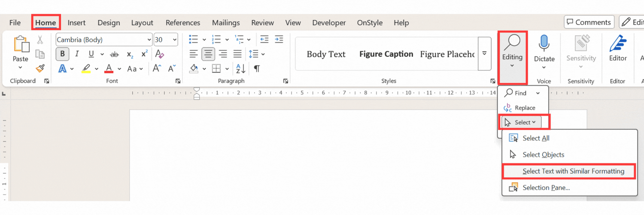Click Clear All Formatting icon

(x=160, y=54)
